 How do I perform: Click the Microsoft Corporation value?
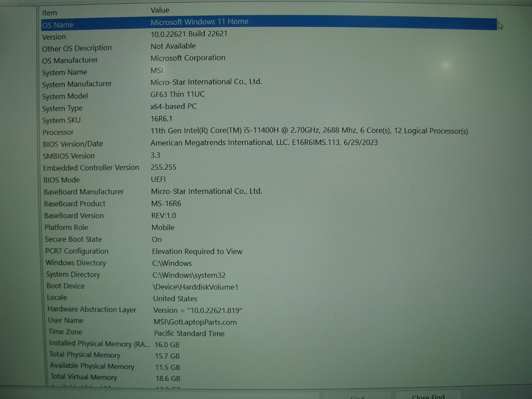click(x=188, y=58)
